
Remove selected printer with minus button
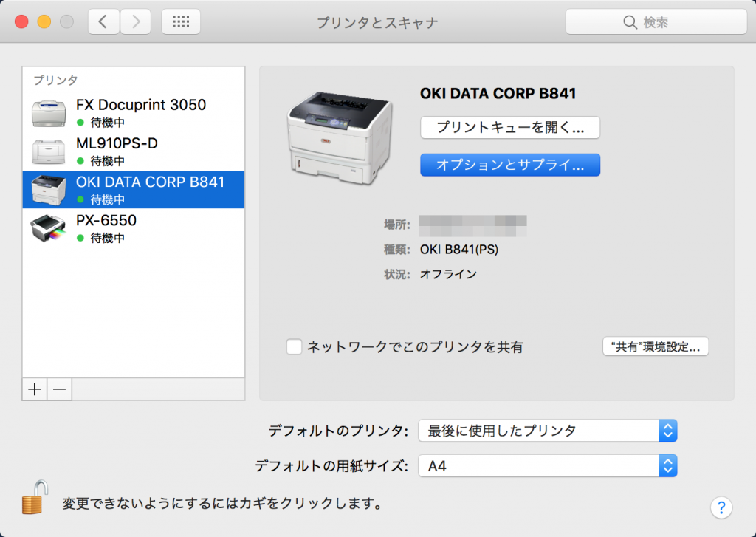(x=60, y=389)
